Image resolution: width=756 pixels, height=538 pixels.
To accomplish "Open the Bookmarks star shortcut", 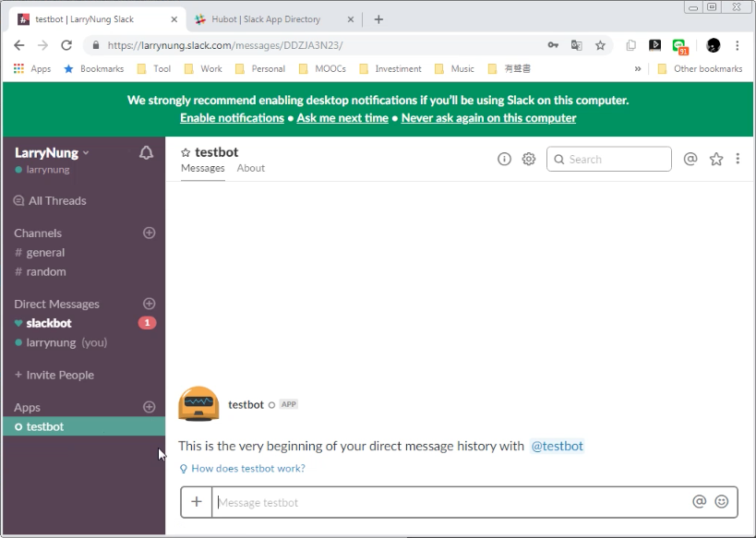I will coord(94,69).
